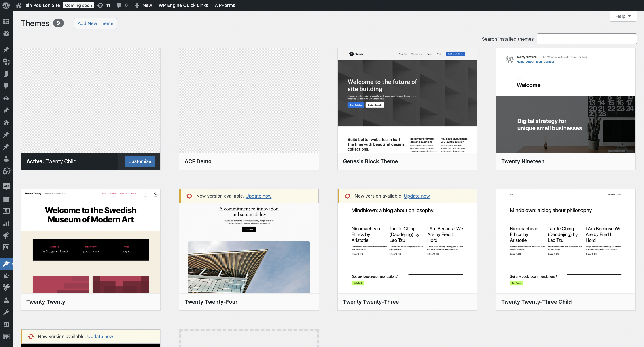Viewport: 644px width, 347px height.
Task: Open the Payments dollar icon
Action: point(6,211)
